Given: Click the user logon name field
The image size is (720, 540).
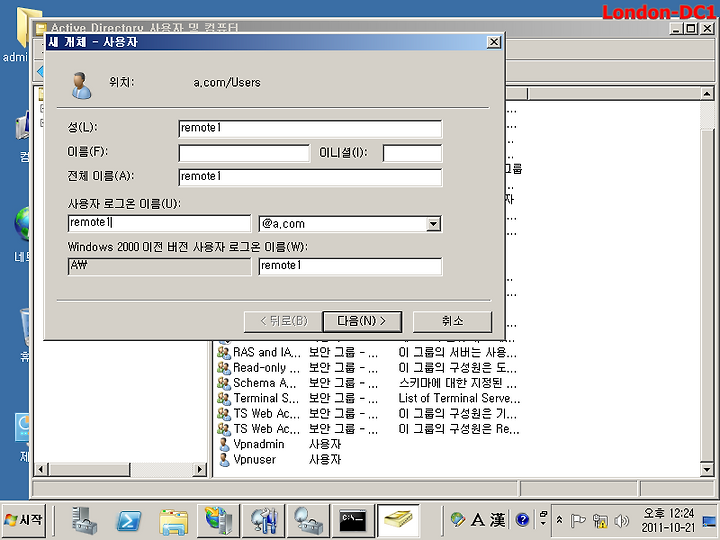Looking at the screenshot, I should [159, 223].
